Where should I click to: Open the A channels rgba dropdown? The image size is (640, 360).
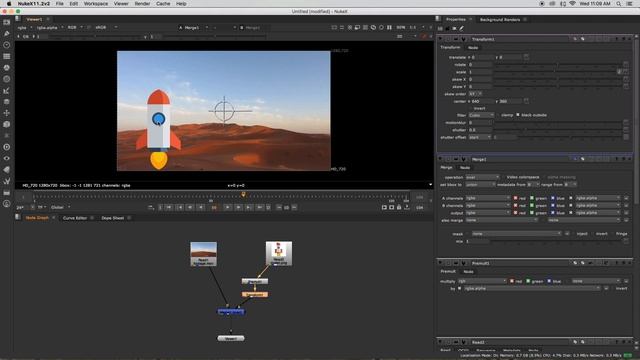pyautogui.click(x=488, y=198)
